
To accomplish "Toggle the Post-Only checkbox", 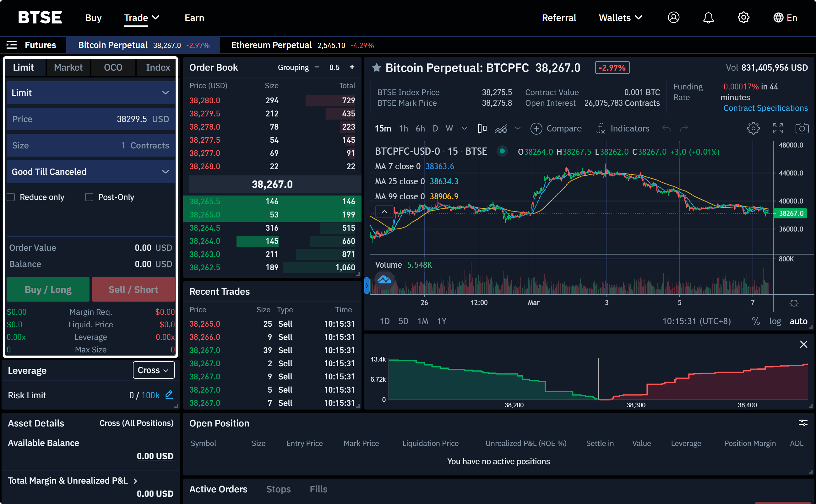I will pos(89,197).
